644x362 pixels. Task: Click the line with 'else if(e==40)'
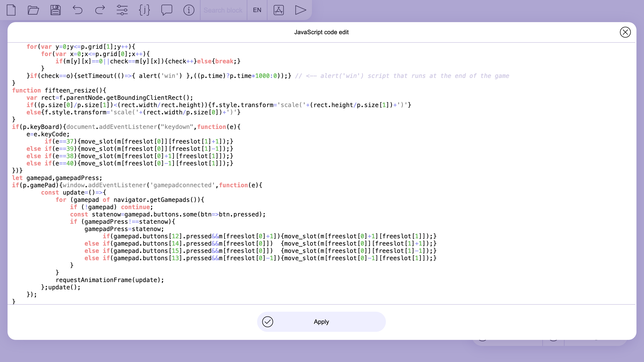130,163
